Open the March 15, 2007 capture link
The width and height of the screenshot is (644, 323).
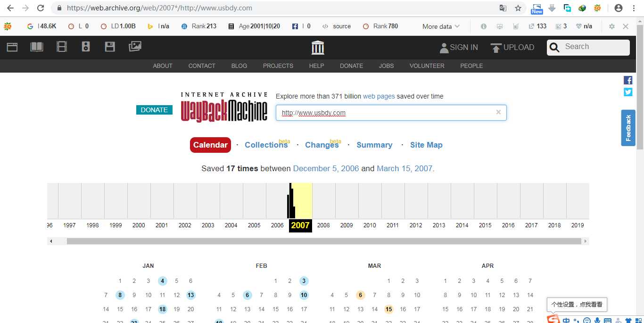pos(405,168)
